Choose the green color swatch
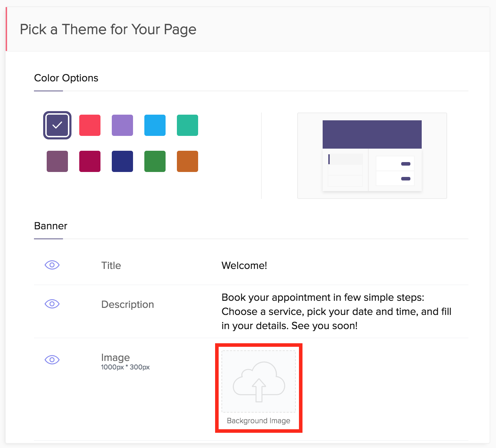The image size is (496, 448). (x=155, y=161)
